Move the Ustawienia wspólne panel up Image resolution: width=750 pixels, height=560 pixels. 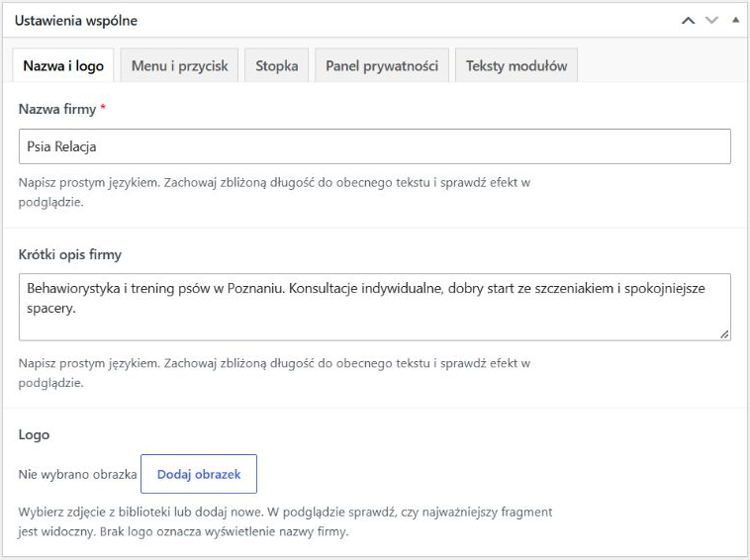pyautogui.click(x=688, y=21)
